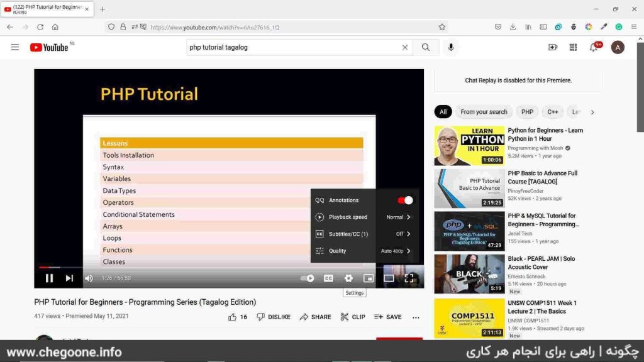644x362 pixels.
Task: Go to browser home page
Action: click(55, 27)
